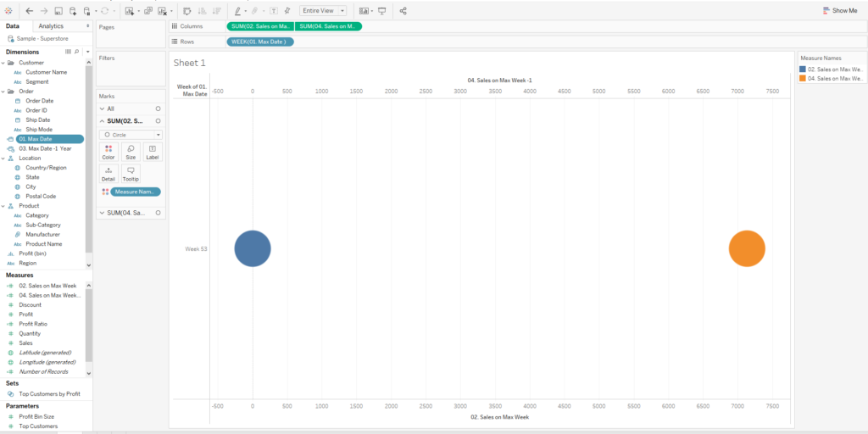The height and width of the screenshot is (434, 868).
Task: Switch to the Data tab
Action: click(13, 26)
